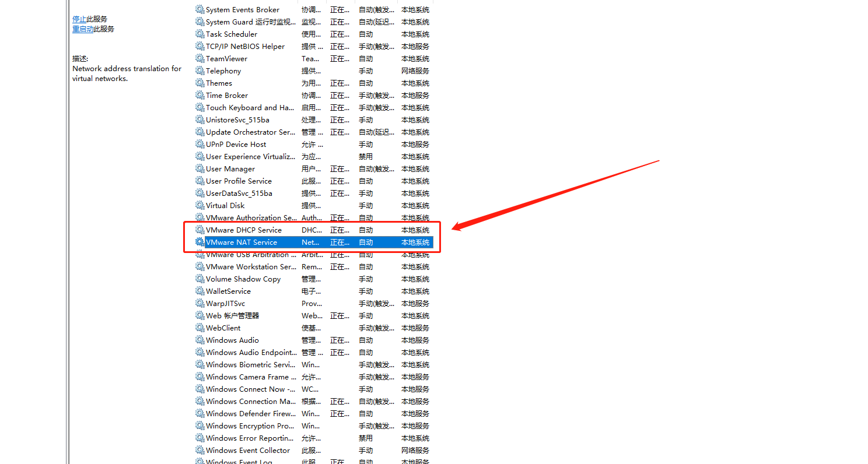
Task: Click the Virtual Disk gear icon
Action: click(x=200, y=206)
